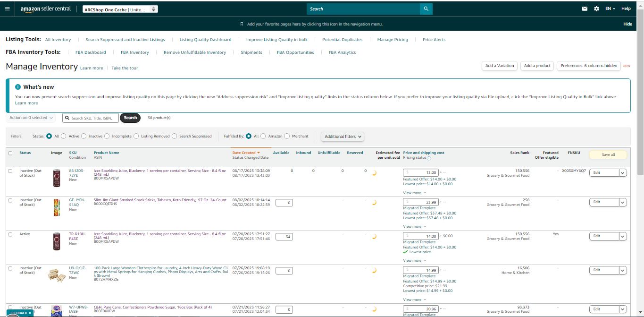Focus the SKU, Title, ISBN search field

click(91, 118)
